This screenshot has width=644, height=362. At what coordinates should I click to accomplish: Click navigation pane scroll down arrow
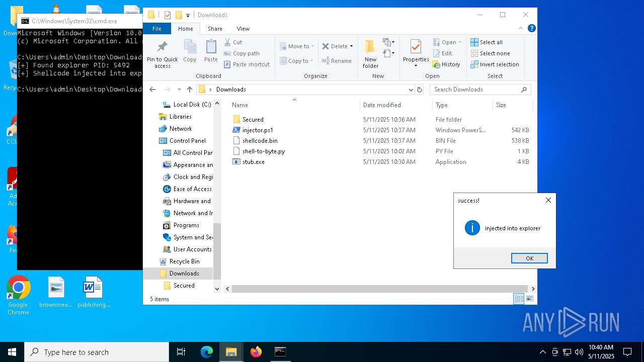pyautogui.click(x=217, y=289)
